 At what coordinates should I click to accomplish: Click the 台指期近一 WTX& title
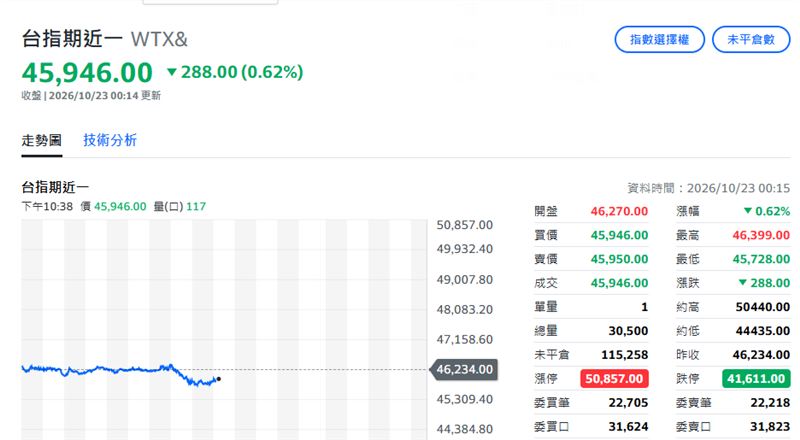pos(105,39)
